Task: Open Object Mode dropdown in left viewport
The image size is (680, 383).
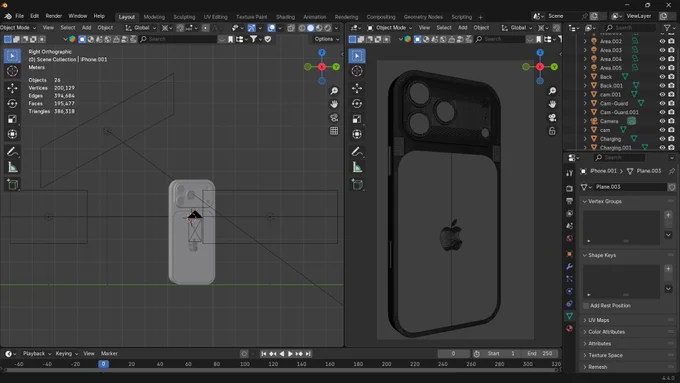Action: pyautogui.click(x=19, y=27)
